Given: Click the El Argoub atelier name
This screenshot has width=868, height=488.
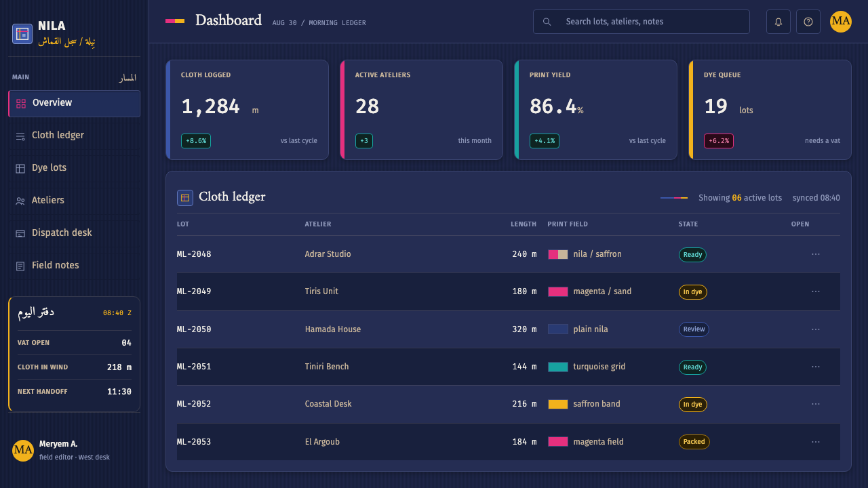Looking at the screenshot, I should click(322, 442).
